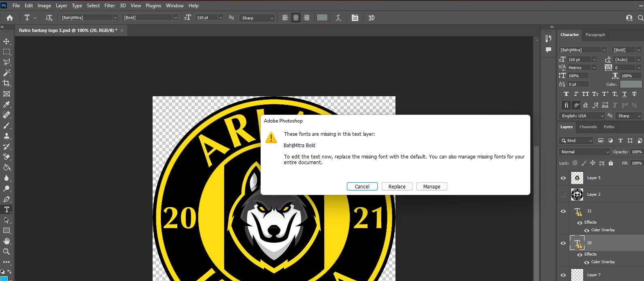
Task: Select the Rectangular Marquee tool
Action: tap(6, 52)
